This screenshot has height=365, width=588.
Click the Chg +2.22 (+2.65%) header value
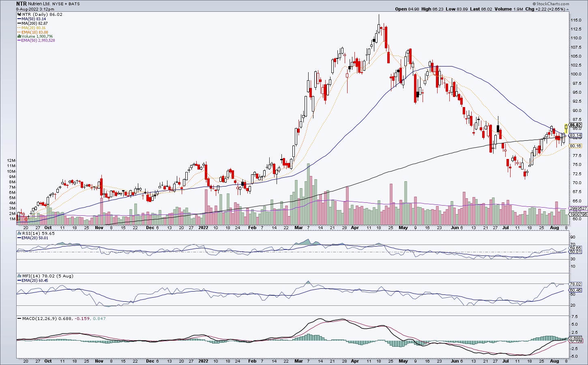tap(545, 9)
